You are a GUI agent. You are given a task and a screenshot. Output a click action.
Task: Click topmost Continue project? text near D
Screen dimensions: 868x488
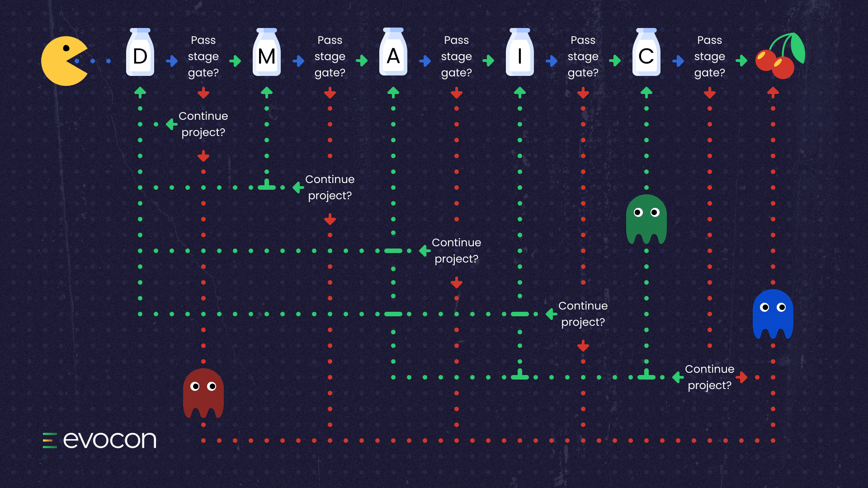tap(203, 124)
